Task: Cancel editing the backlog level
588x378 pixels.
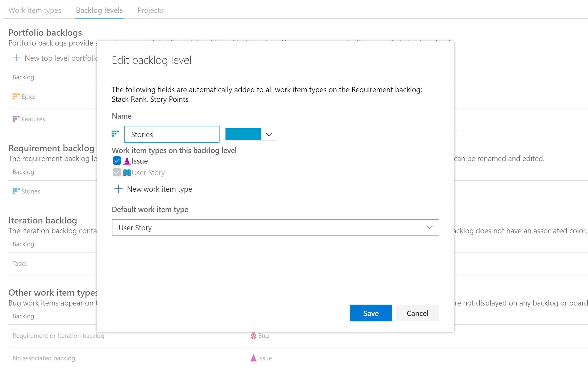Action: pyautogui.click(x=417, y=313)
